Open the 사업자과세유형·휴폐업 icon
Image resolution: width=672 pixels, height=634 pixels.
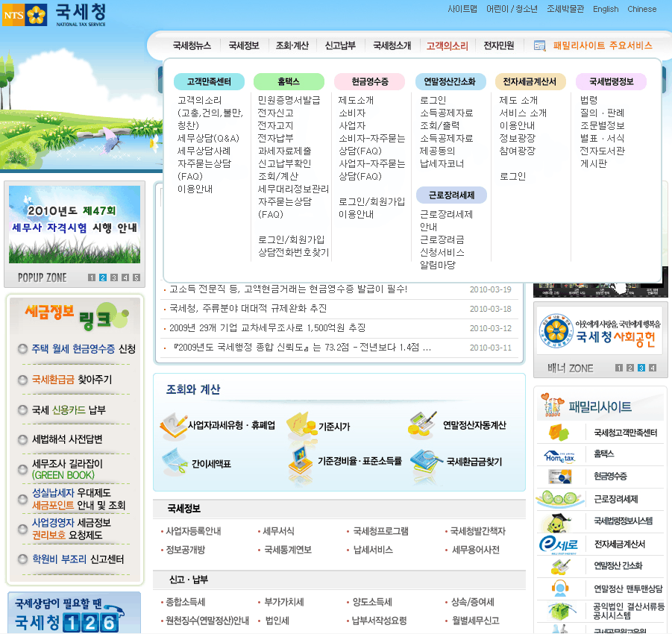[x=174, y=425]
